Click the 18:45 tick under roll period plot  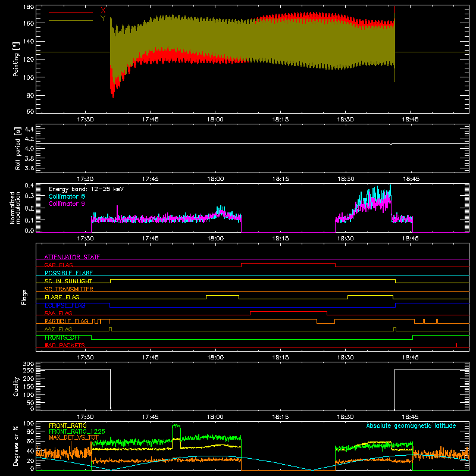[411, 179]
